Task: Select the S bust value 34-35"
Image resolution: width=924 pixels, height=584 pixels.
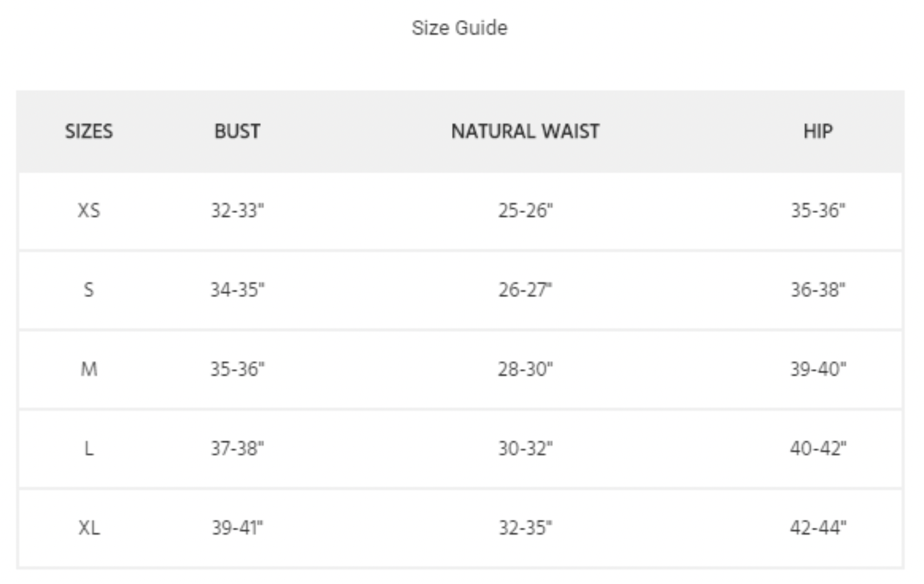Action: [x=237, y=290]
